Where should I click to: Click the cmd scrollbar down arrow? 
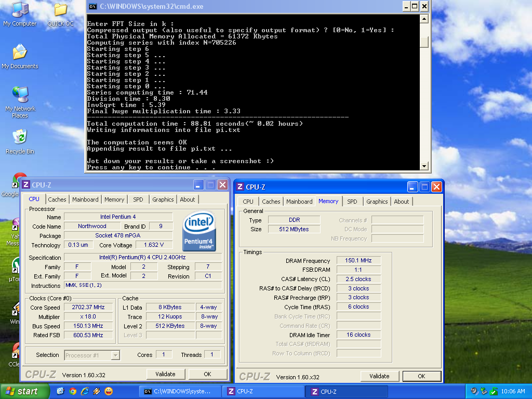[424, 166]
